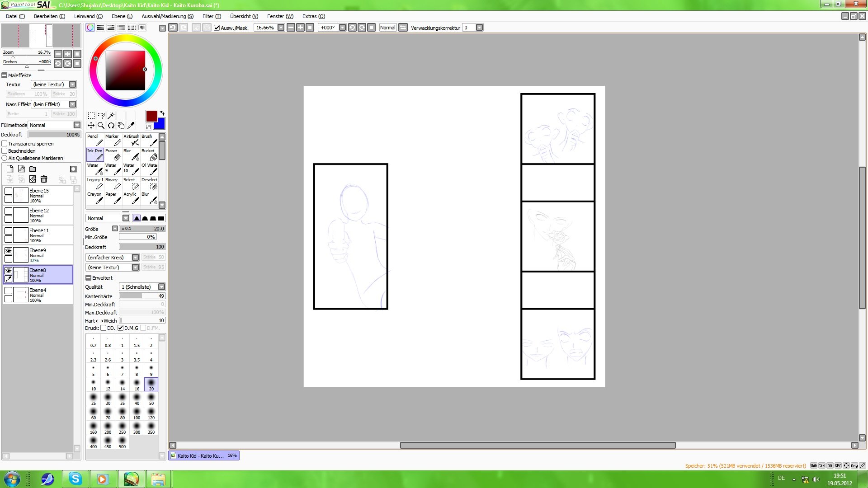Click the undo arrow in toolbar
Screen dimensions: 868x488
[x=173, y=28]
